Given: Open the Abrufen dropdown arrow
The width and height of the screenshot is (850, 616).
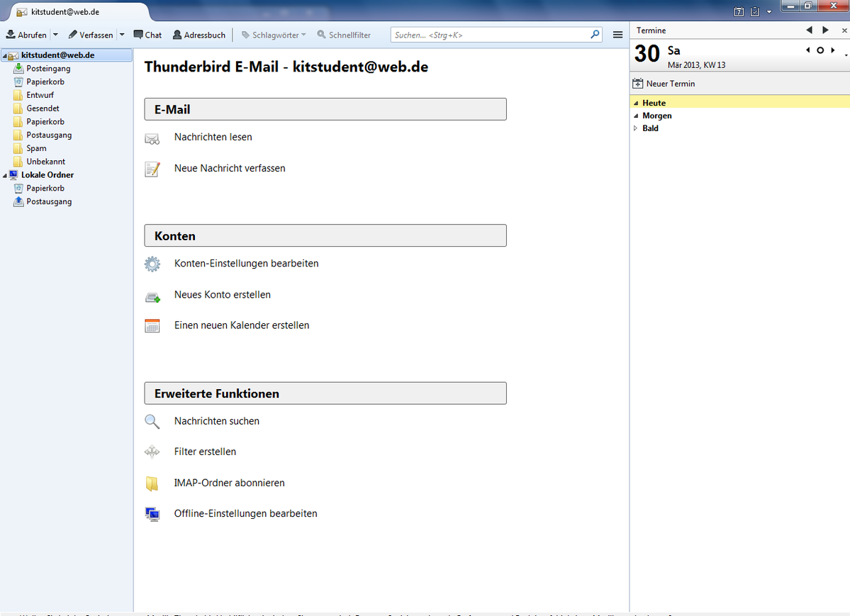Looking at the screenshot, I should click(55, 35).
